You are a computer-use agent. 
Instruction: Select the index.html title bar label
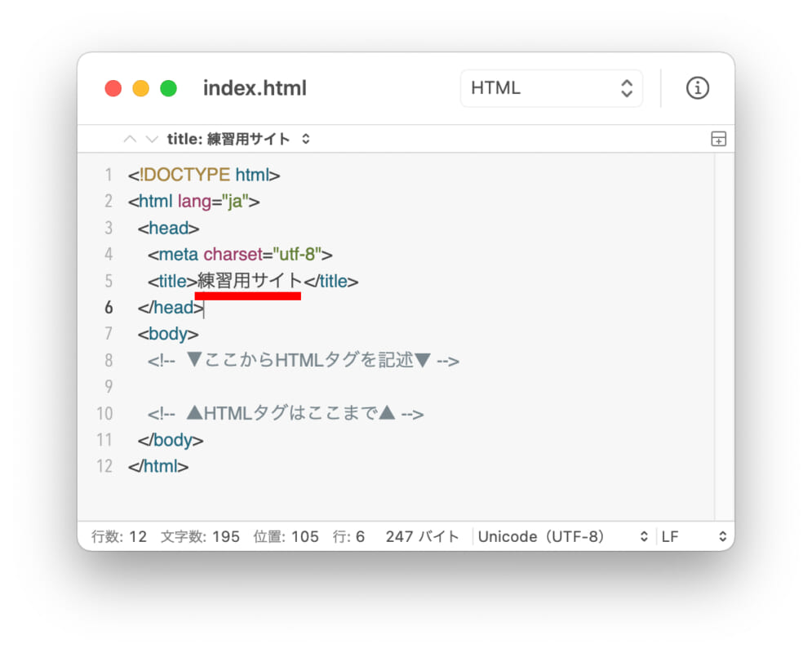click(x=255, y=88)
